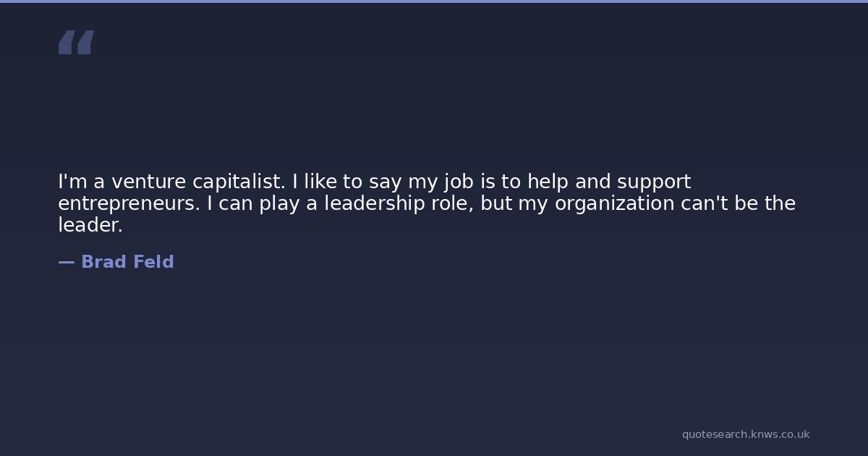The image size is (868, 456).
Task: Click the word "organization" in the quote
Action: coord(614,203)
